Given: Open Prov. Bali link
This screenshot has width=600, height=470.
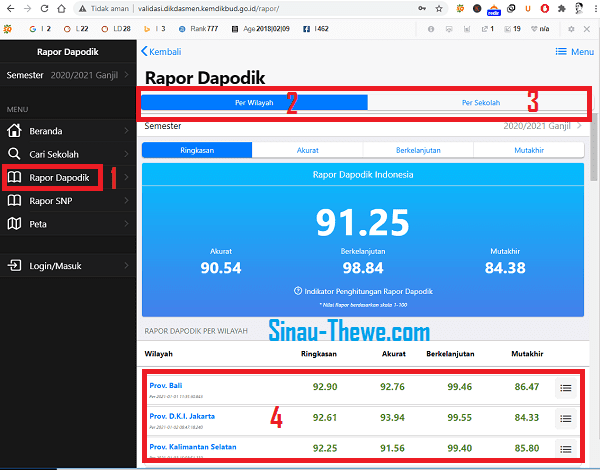Looking at the screenshot, I should pyautogui.click(x=166, y=385).
